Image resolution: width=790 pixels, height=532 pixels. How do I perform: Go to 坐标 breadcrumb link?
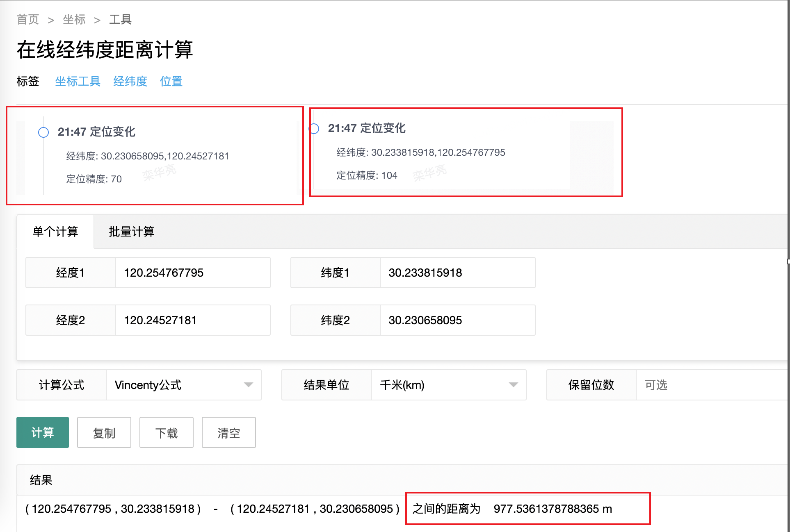click(x=74, y=19)
